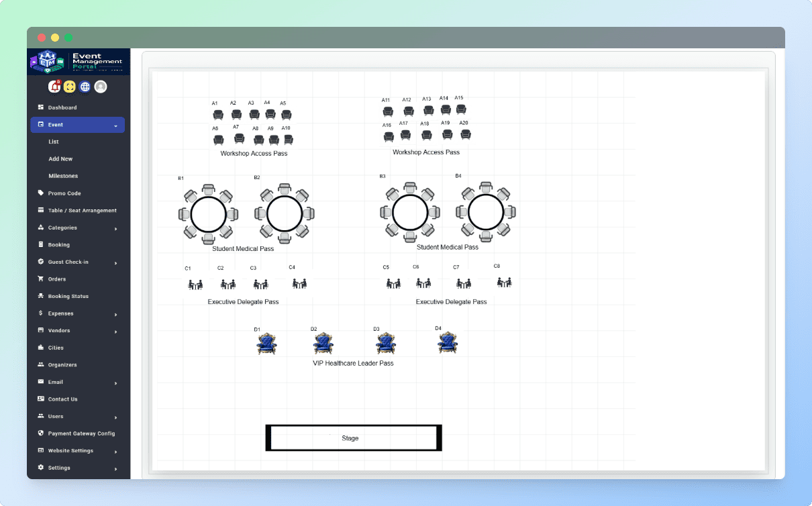This screenshot has height=506, width=812.
Task: Select blue VIP throne seat D2
Action: click(x=323, y=344)
